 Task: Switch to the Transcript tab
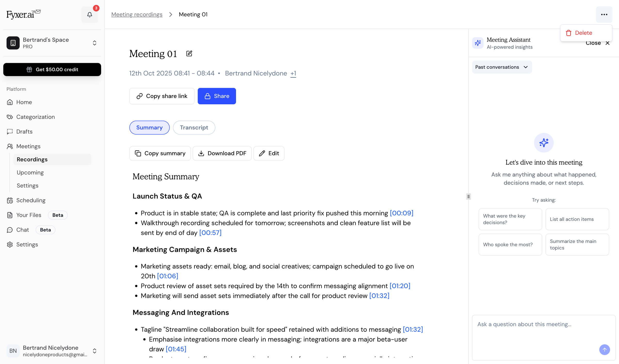point(194,128)
